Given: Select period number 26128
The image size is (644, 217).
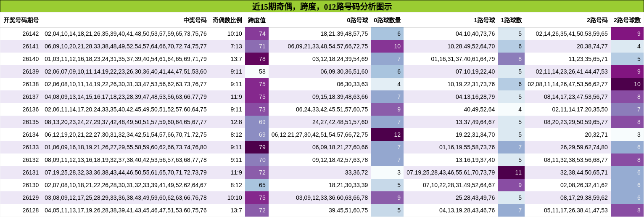Looking at the screenshot, I should pyautogui.click(x=31, y=210).
